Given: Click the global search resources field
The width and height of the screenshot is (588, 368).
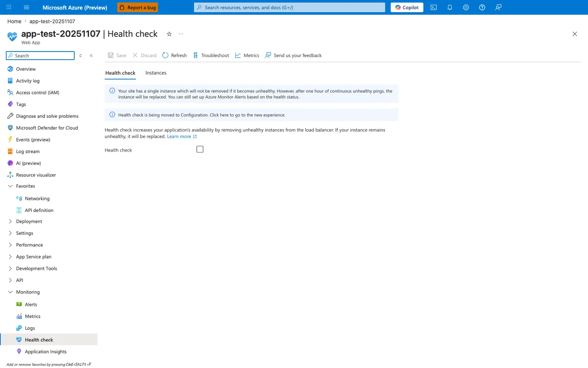Looking at the screenshot, I should tap(290, 7).
